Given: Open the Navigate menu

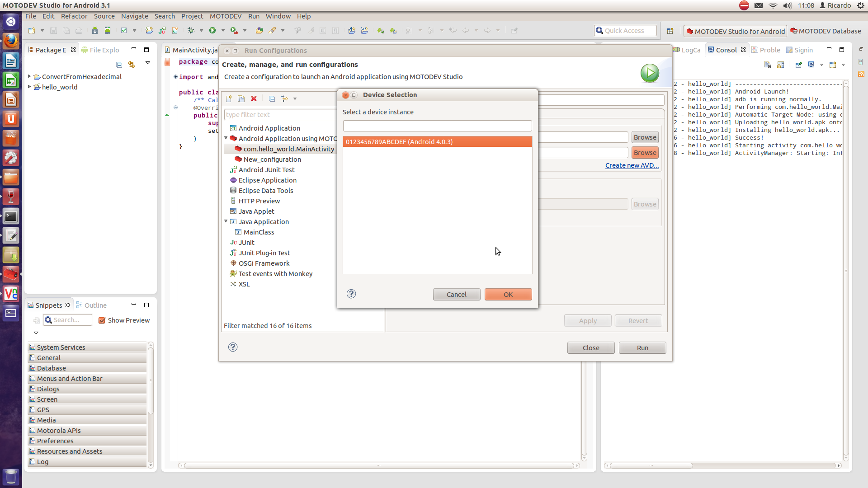Looking at the screenshot, I should pyautogui.click(x=134, y=16).
